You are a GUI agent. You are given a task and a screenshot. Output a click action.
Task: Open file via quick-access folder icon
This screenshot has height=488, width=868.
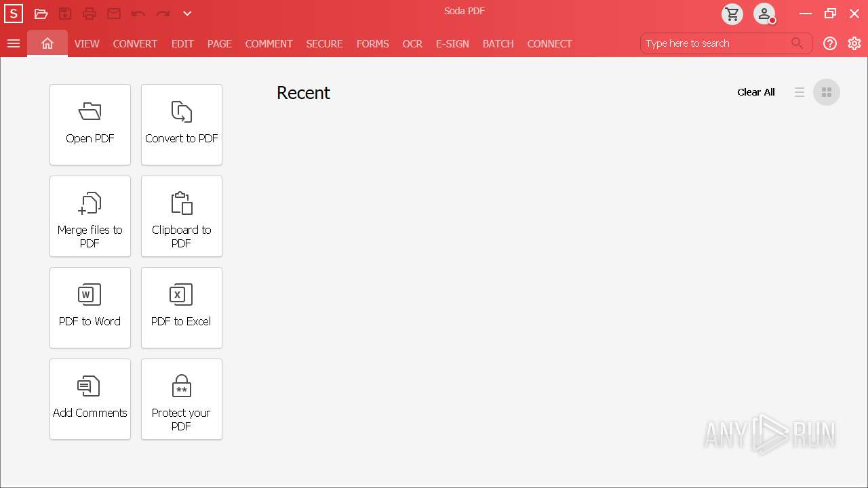pyautogui.click(x=41, y=14)
